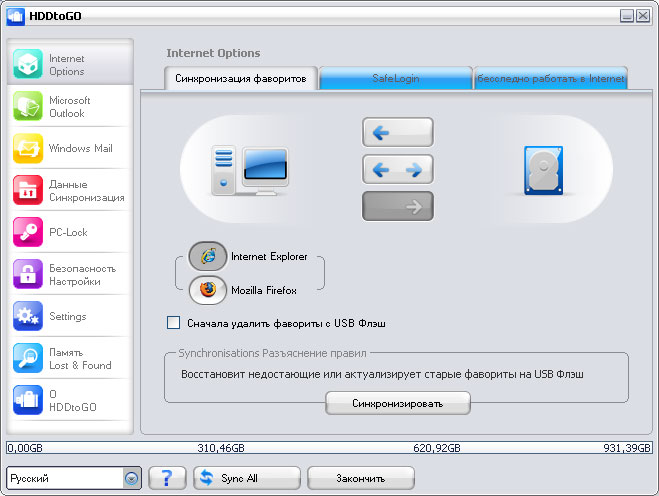Click the Восстановит недостающие rule explanation text
The width and height of the screenshot is (659, 496).
pos(382,374)
